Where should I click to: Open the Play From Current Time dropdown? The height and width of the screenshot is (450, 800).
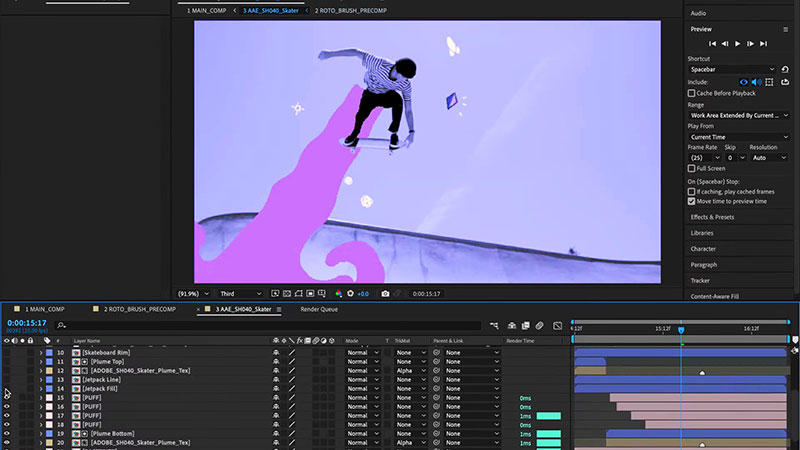[x=738, y=137]
